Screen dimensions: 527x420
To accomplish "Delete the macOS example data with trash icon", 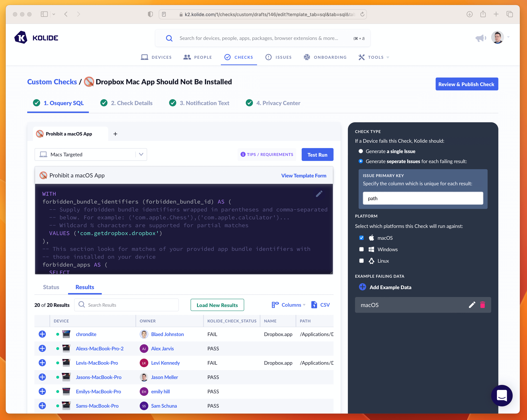I will 482,305.
